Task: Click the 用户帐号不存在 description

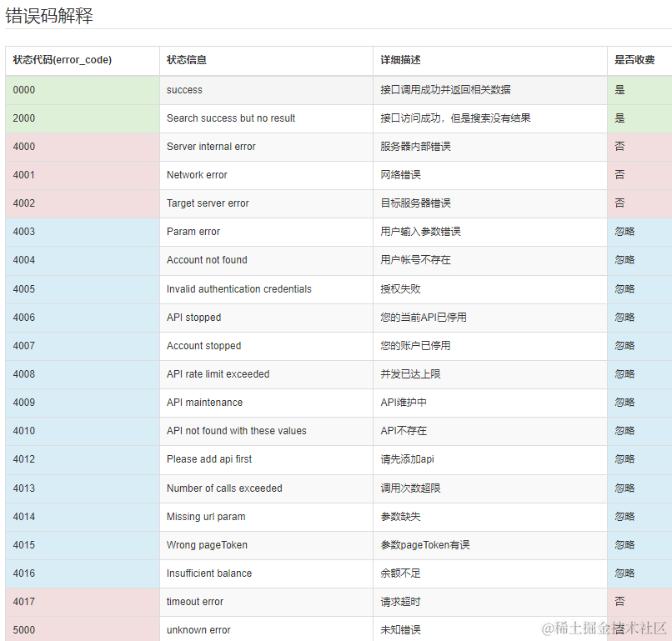Action: (x=416, y=260)
